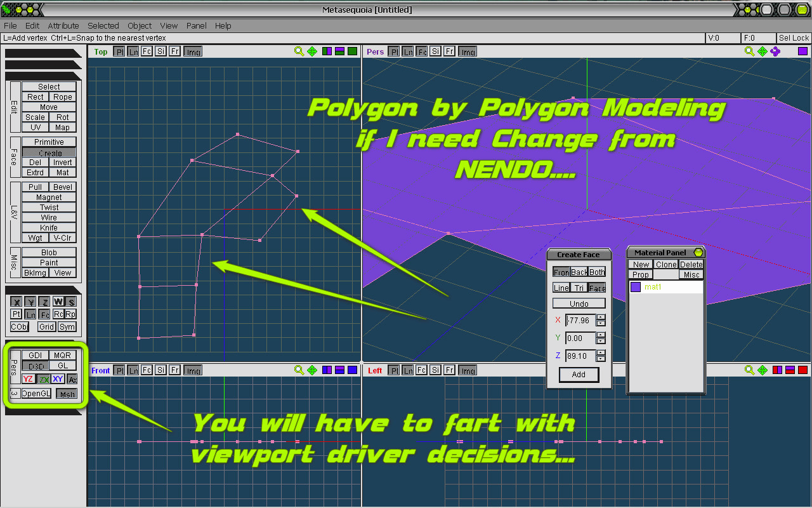Choose the horizontal split layout icon in Left view
The image size is (812, 508).
(x=790, y=370)
